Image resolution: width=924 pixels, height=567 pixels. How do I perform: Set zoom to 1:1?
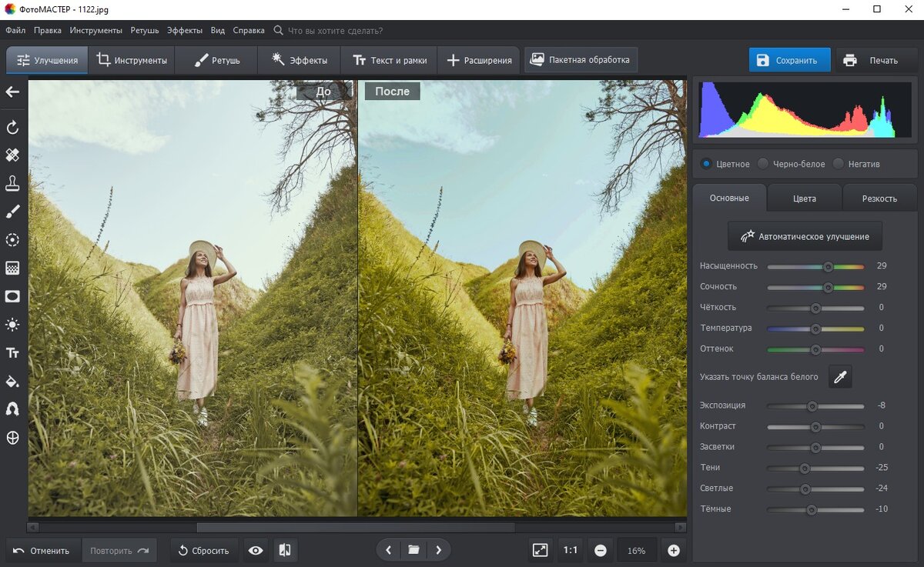[571, 550]
